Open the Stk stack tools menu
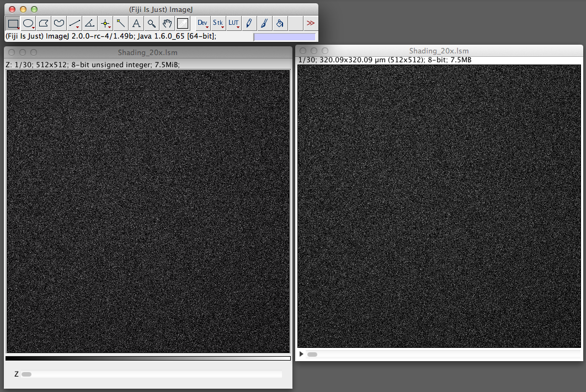The width and height of the screenshot is (586, 392). tap(218, 23)
